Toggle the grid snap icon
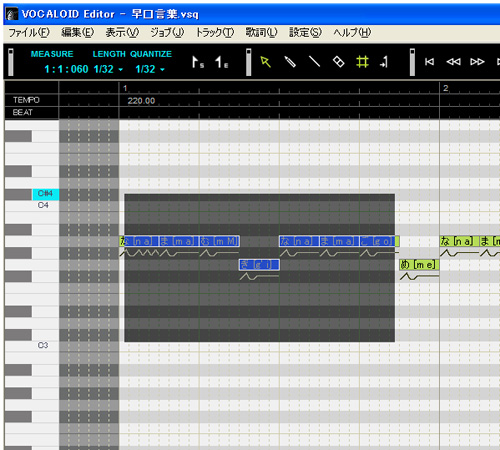 pos(362,62)
